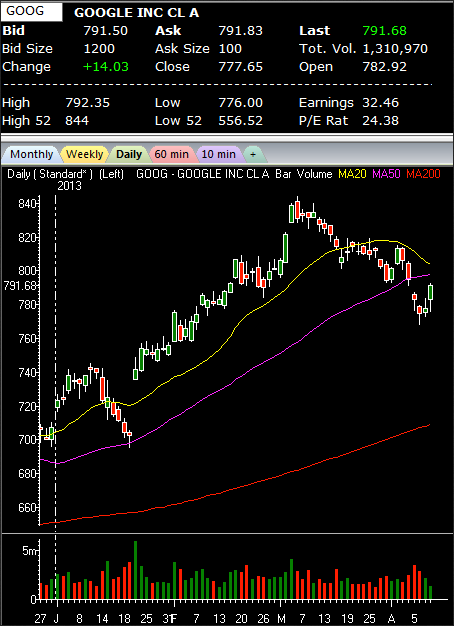Click the 5m volume axis label
This screenshot has height=626, width=454.
tap(29, 551)
